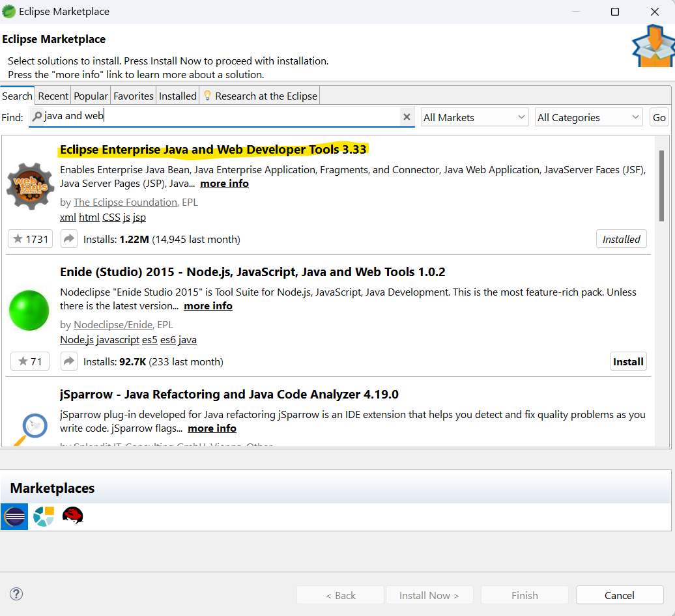
Task: Click the es5 tag link
Action: (150, 340)
